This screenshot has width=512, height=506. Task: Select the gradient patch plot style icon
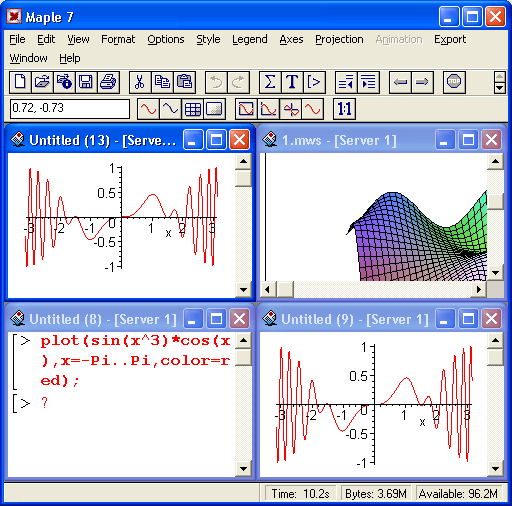pyautogui.click(x=214, y=109)
